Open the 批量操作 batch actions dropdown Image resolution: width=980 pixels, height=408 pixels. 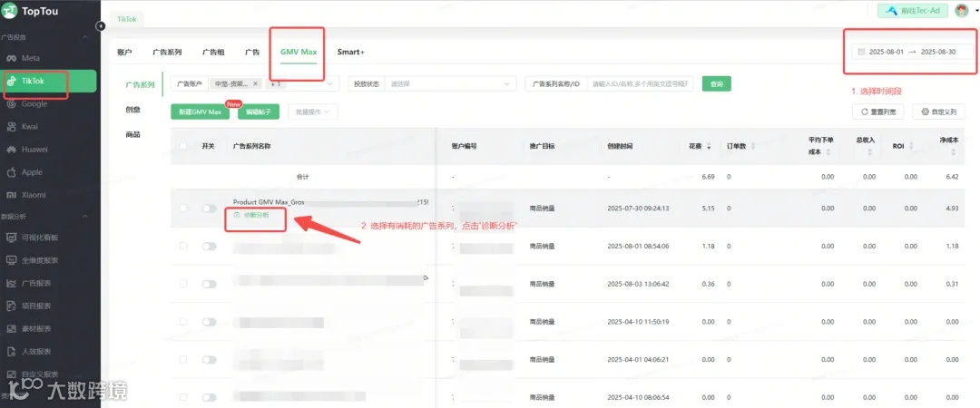312,112
